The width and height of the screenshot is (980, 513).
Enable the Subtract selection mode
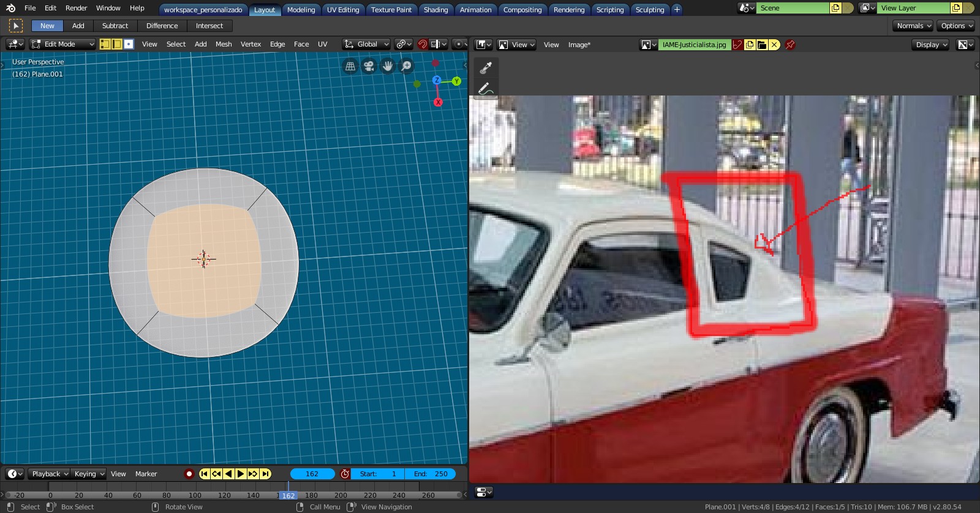tap(115, 26)
